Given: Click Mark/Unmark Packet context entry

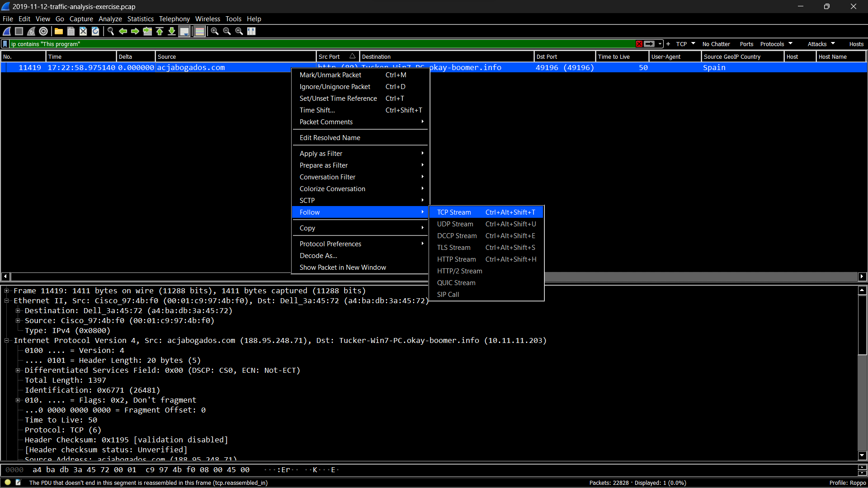Looking at the screenshot, I should tap(360, 75).
